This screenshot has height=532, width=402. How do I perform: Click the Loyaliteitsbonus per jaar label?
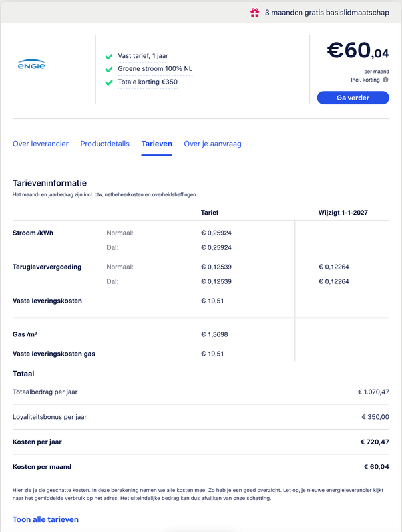49,417
